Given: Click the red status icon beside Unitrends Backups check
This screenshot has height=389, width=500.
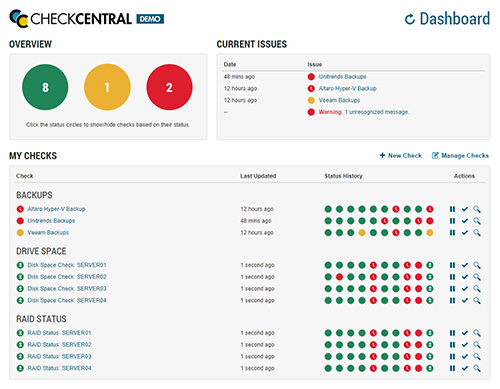Looking at the screenshot, I should click(20, 221).
